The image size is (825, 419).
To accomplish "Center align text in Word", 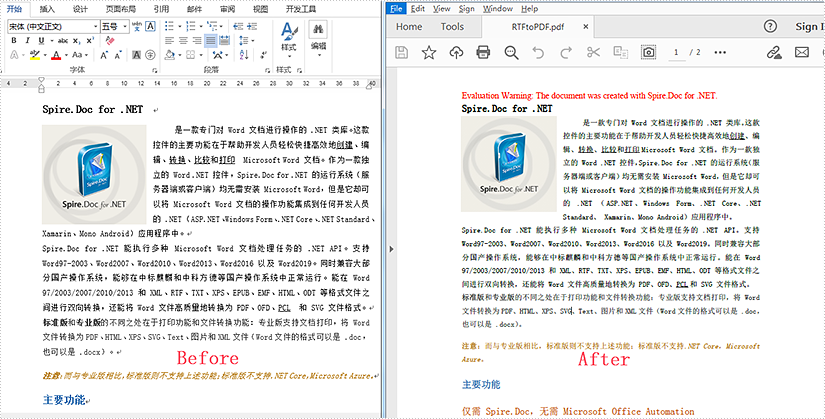I will (183, 41).
